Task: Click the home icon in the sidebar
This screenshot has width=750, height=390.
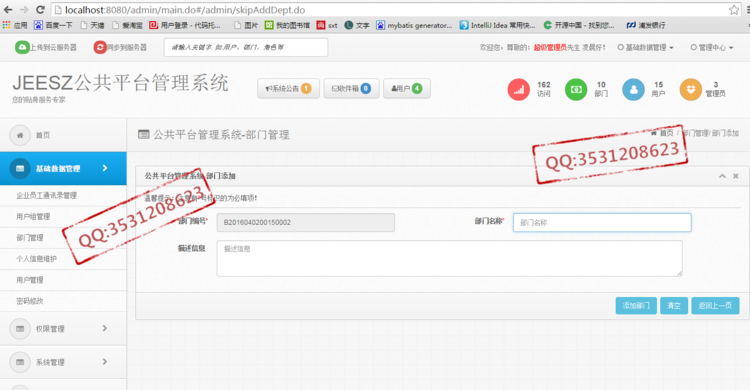Action: pyautogui.click(x=20, y=135)
